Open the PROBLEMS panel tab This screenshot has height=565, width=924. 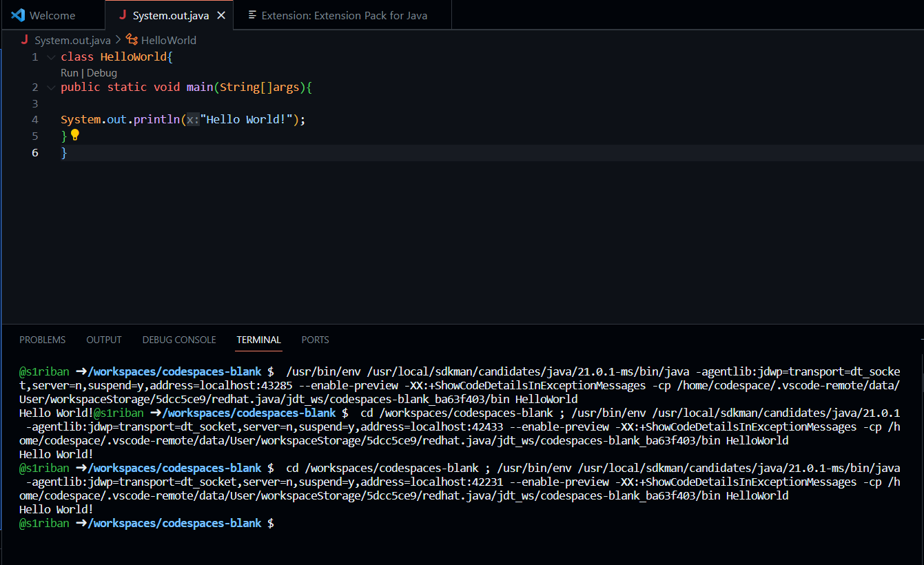(x=43, y=340)
